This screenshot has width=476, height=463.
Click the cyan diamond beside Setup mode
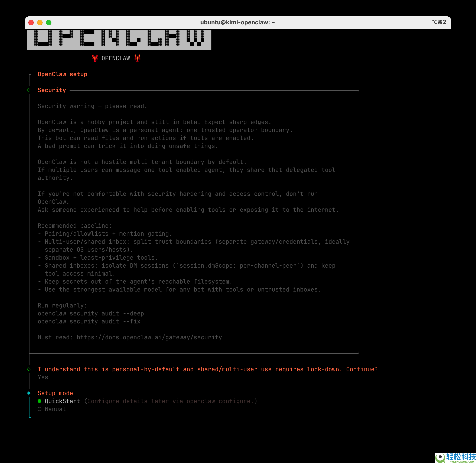click(29, 393)
